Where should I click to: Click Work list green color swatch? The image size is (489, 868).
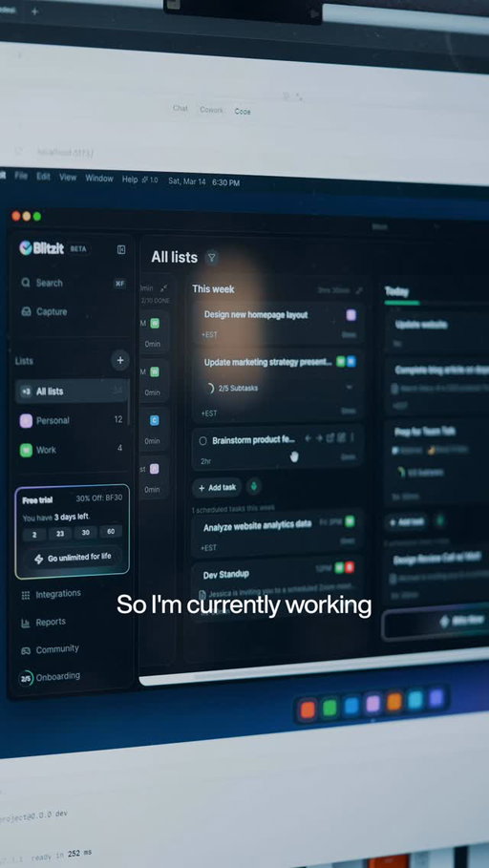point(26,450)
